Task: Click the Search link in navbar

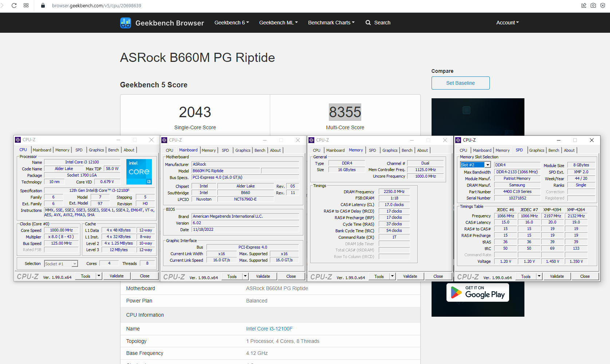Action: click(x=382, y=23)
